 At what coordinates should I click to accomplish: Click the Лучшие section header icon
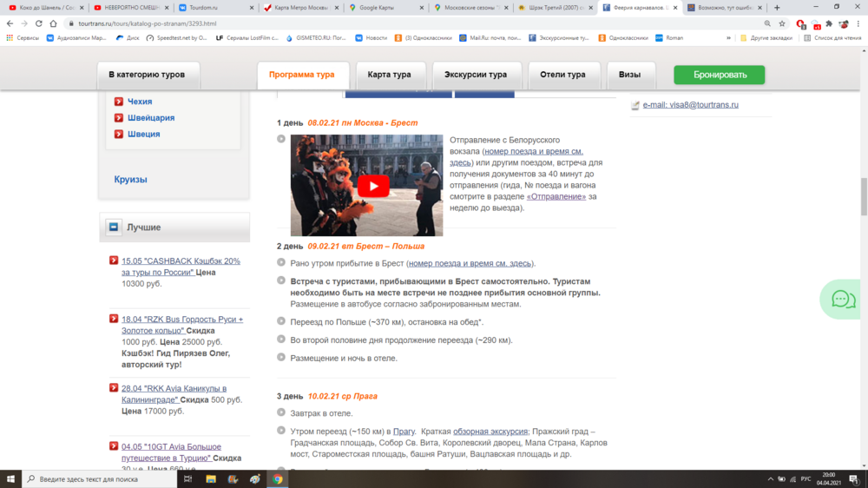tap(114, 228)
